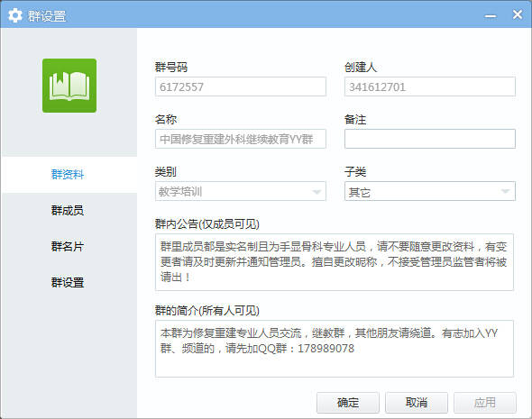Open the 群成员 tab
This screenshot has width=532, height=419.
point(69,211)
